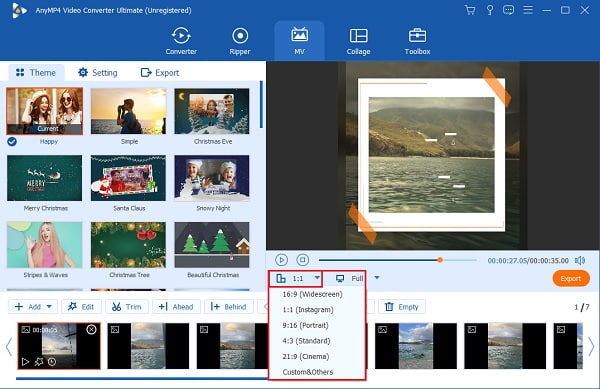Screen dimensions: 600x389
Task: Select the Theme tab
Action: (x=36, y=73)
